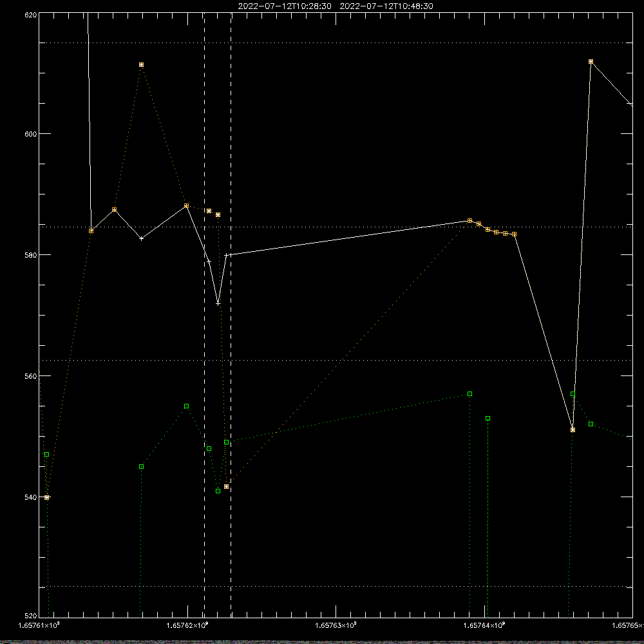
Task: Click the right dashed vertical time line
Action: tap(231, 315)
